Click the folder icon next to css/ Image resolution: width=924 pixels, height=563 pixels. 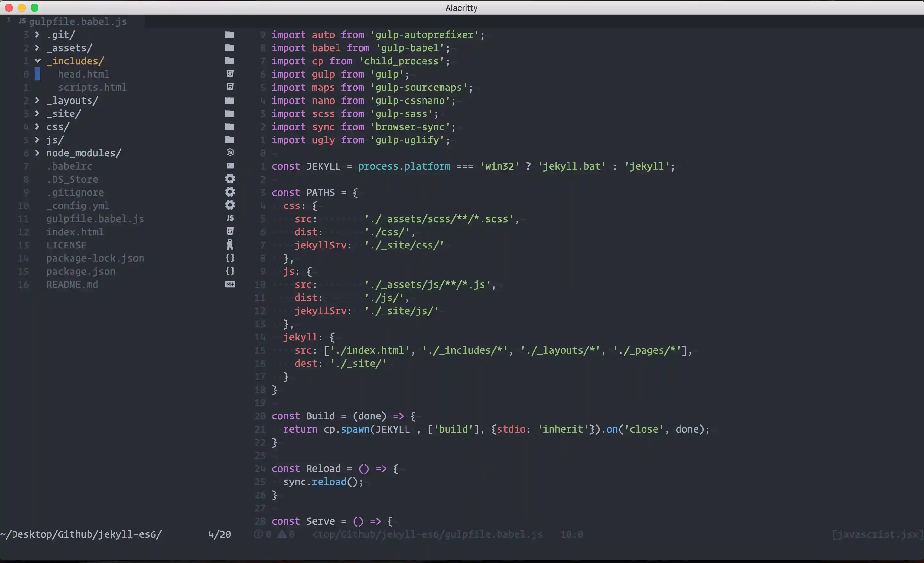click(x=230, y=126)
